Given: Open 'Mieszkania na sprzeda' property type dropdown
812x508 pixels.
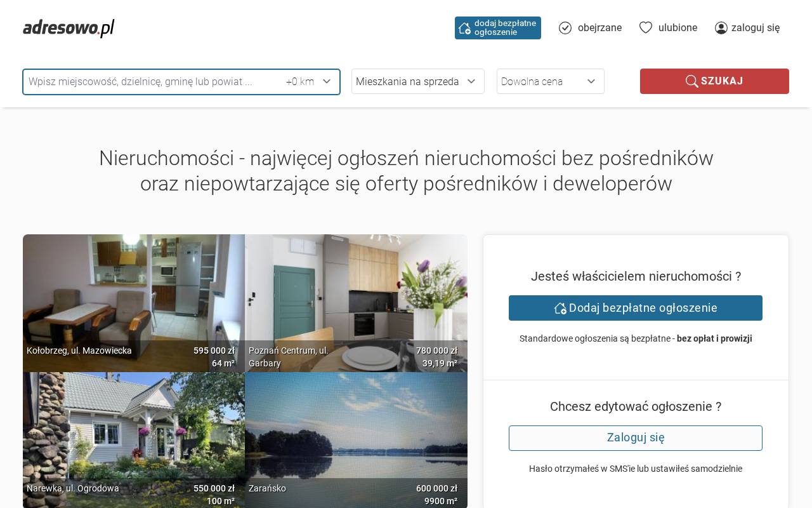Looking at the screenshot, I should (x=417, y=81).
